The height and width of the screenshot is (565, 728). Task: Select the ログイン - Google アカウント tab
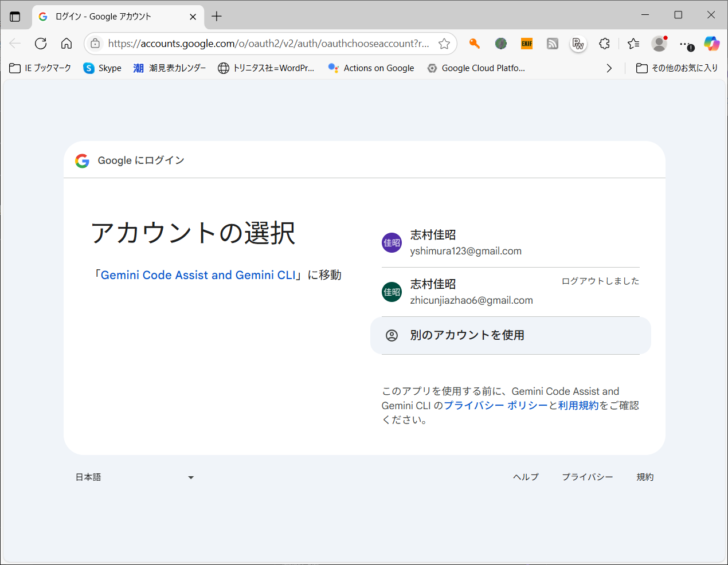118,17
